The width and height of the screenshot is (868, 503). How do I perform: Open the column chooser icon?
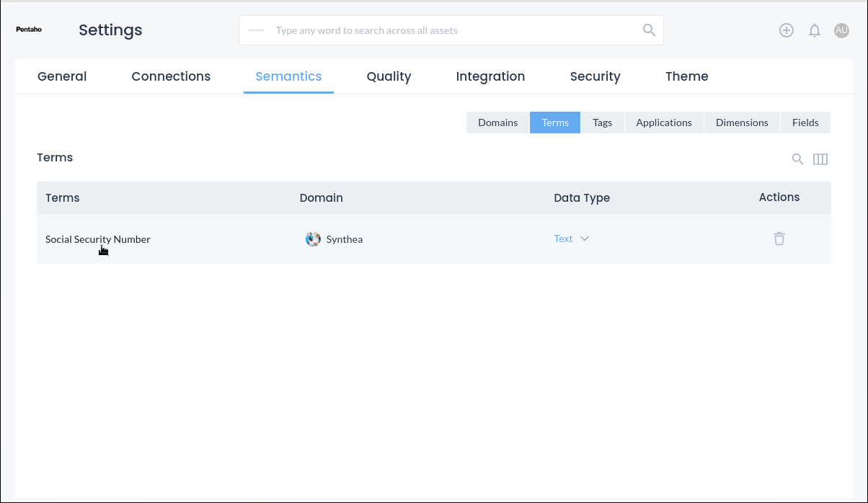click(x=820, y=159)
